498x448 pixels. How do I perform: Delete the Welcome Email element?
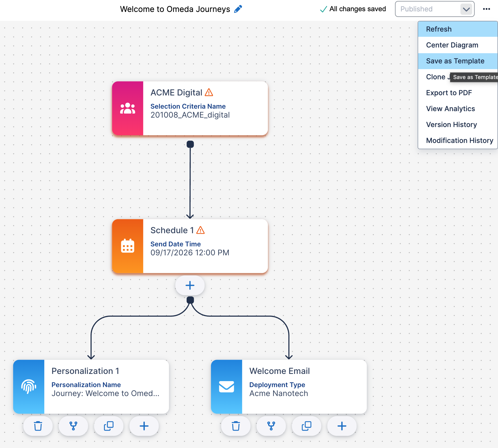point(236,426)
